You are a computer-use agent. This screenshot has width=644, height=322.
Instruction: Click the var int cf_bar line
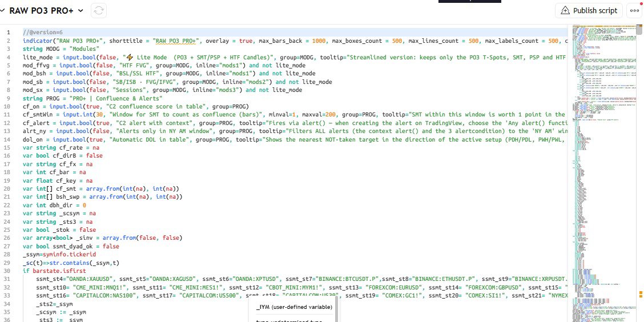(x=55, y=172)
